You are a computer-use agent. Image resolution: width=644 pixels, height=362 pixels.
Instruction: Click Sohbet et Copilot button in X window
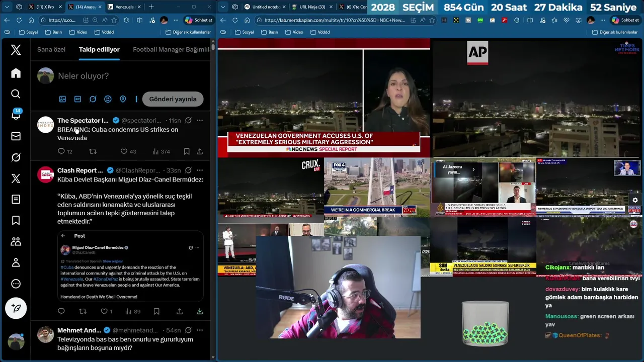(199, 20)
